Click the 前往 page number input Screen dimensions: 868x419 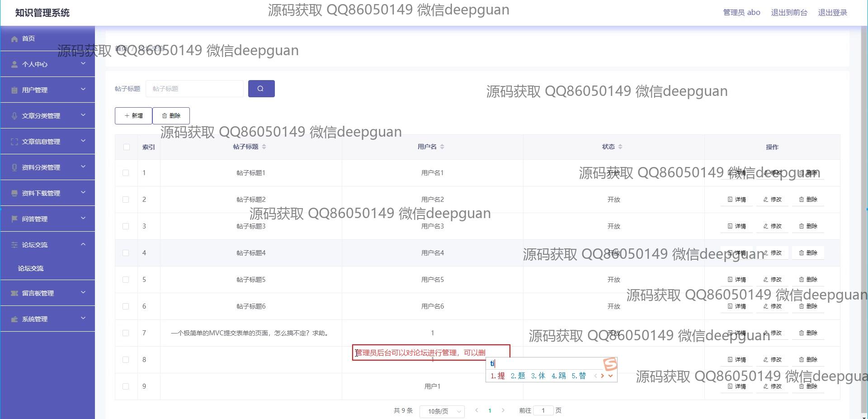point(543,410)
